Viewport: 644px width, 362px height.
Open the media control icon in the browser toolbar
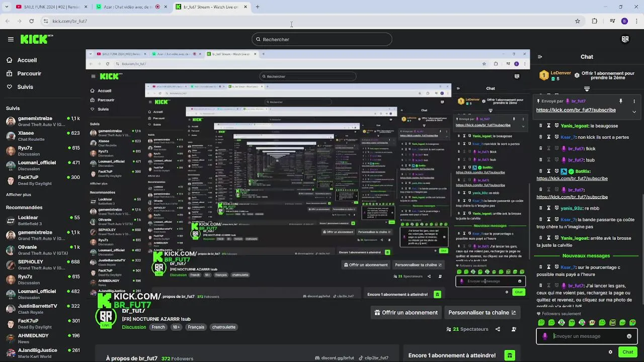coord(612,21)
